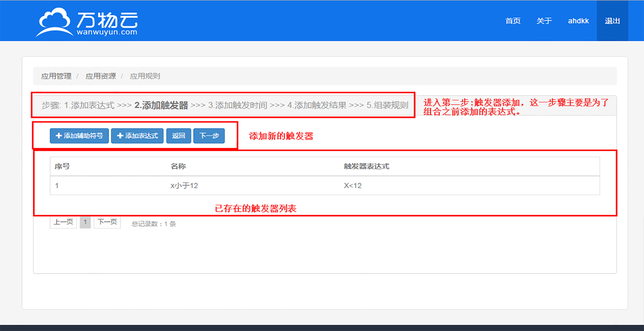Proceed with the 下一步 button
Screen dimensions: 644x331
(209, 136)
